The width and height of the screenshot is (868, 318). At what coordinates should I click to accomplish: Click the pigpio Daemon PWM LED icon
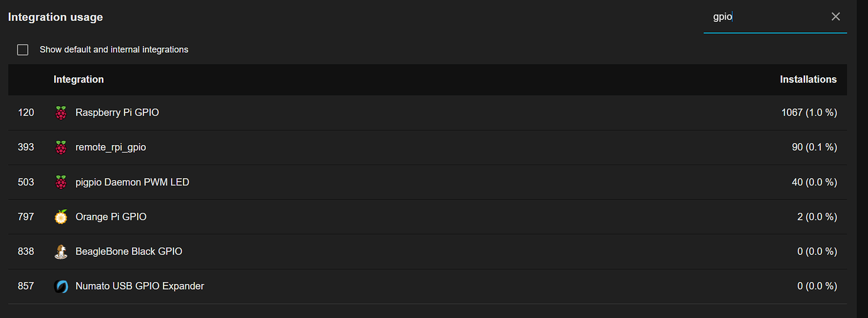click(x=60, y=182)
